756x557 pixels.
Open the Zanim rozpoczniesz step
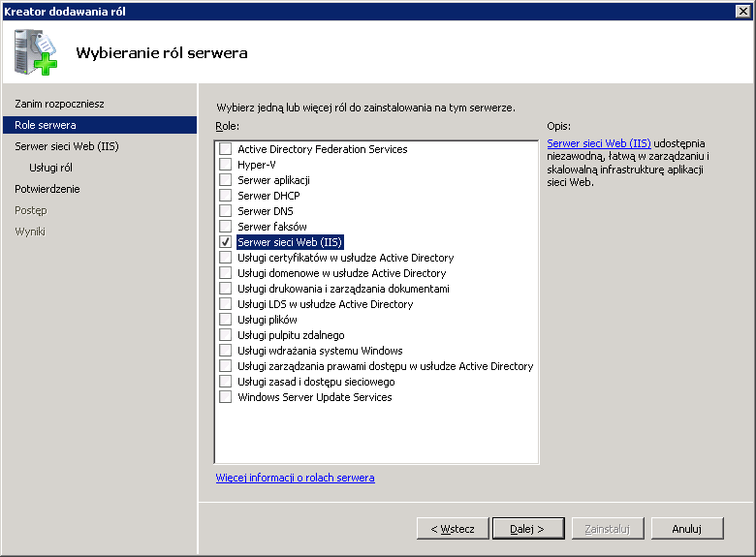click(59, 104)
